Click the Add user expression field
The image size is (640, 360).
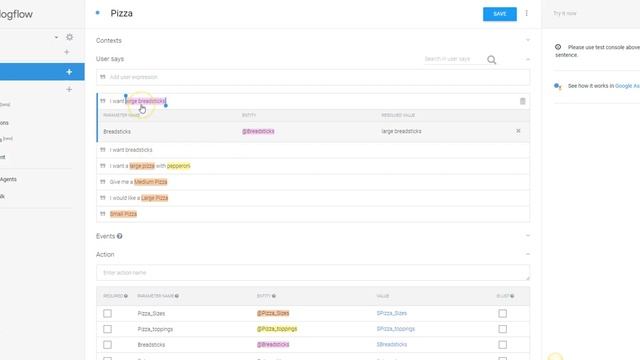(313, 77)
